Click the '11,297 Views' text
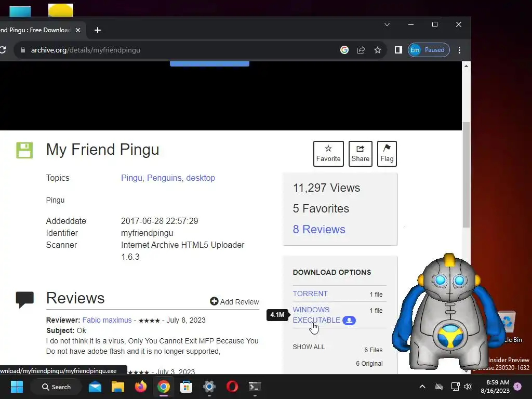This screenshot has height=399, width=532. (x=326, y=188)
